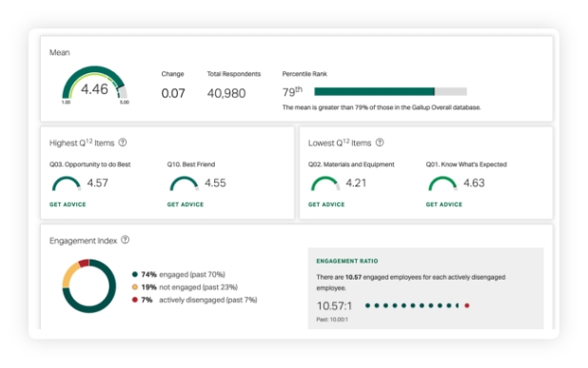The width and height of the screenshot is (588, 368).
Task: Click the Total Respondents value 40,980
Action: [226, 93]
